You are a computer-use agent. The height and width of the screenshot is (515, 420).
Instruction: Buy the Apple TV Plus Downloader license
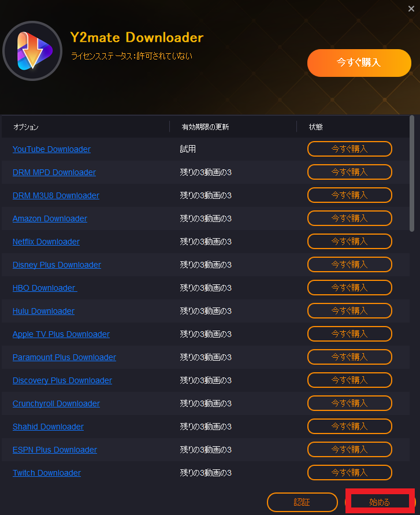tap(350, 334)
